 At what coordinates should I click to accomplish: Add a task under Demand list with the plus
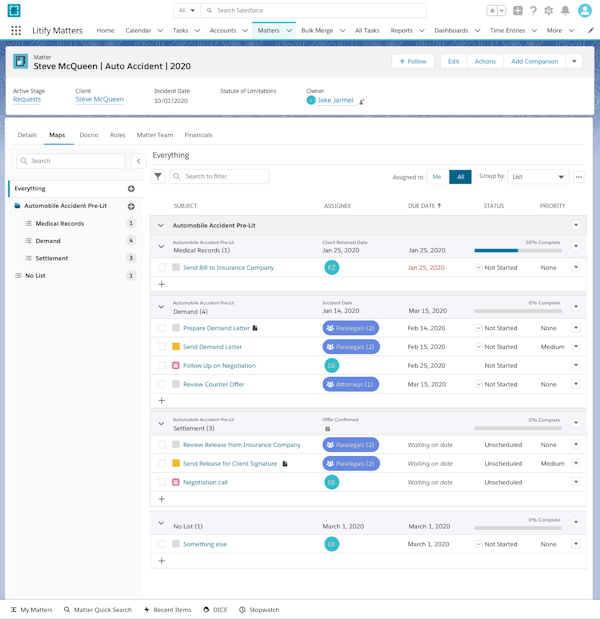(x=161, y=401)
